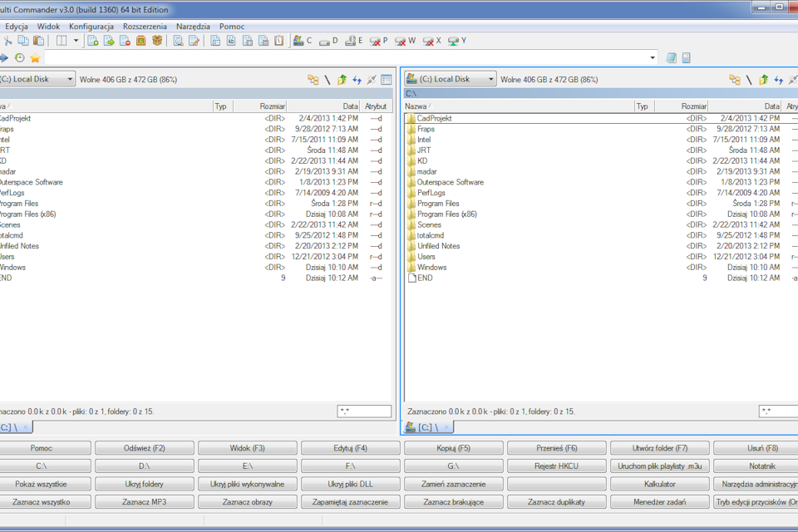Click the network drive W icon
Image resolution: width=798 pixels, height=532 pixels.
click(405, 40)
